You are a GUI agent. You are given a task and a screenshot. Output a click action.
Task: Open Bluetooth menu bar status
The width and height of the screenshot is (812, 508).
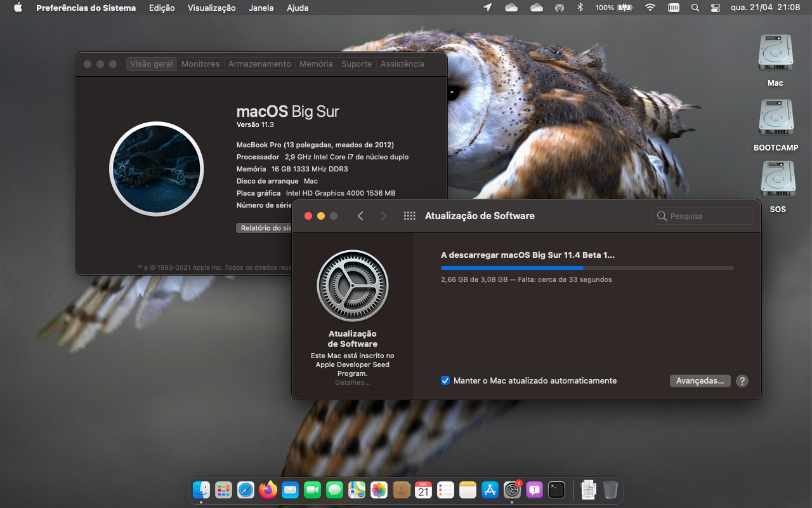pyautogui.click(x=580, y=8)
